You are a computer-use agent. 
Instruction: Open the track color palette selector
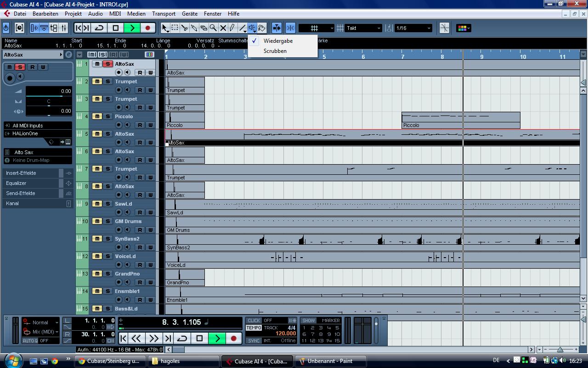point(463,28)
